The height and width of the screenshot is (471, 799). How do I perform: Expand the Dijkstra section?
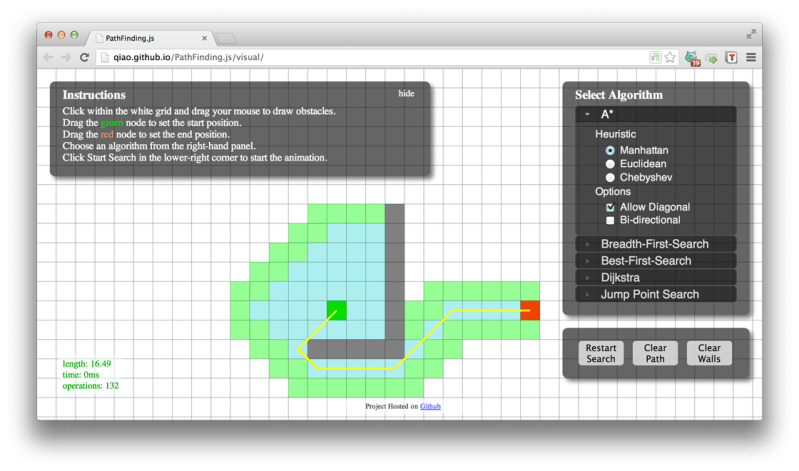coord(656,277)
